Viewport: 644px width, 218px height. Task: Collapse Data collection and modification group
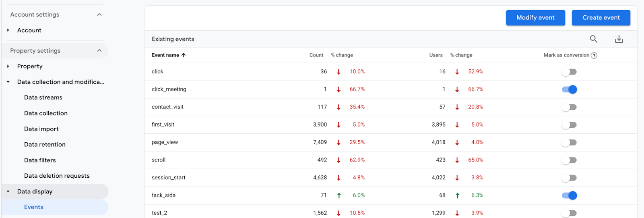point(8,82)
